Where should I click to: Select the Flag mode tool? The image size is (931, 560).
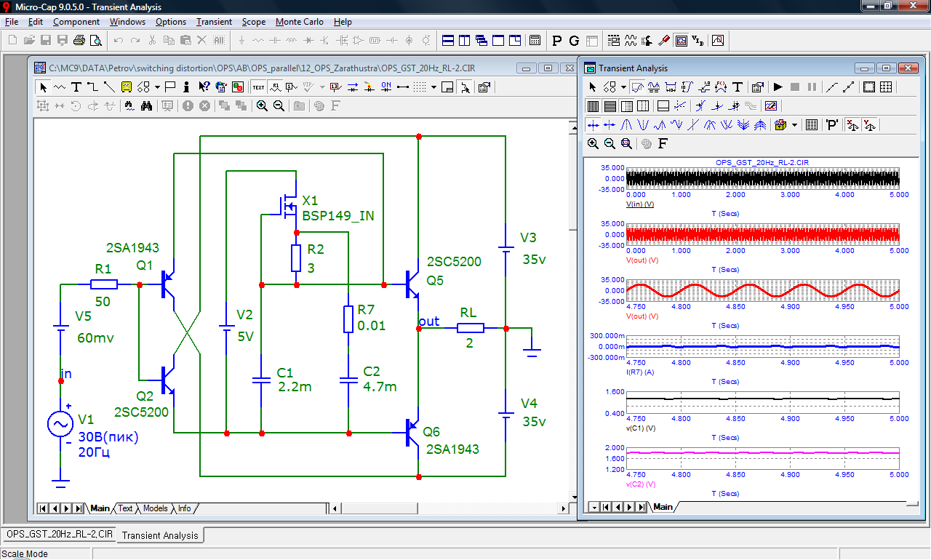(x=169, y=87)
